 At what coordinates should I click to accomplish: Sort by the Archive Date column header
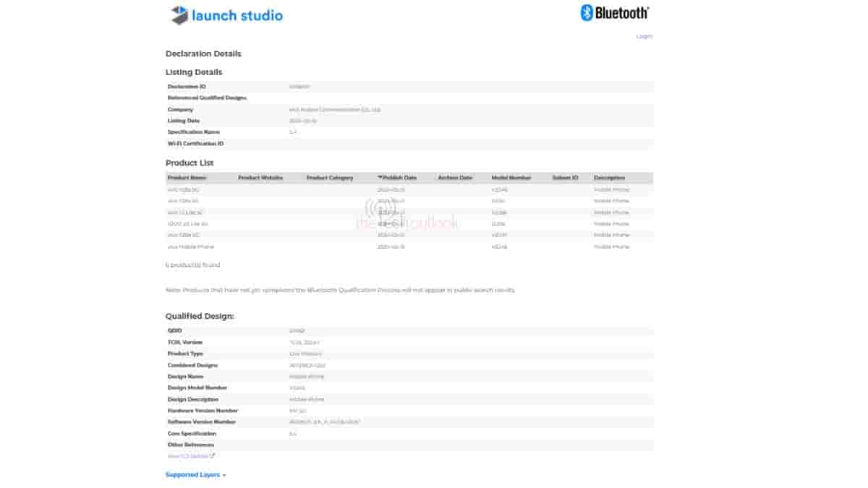click(x=455, y=178)
